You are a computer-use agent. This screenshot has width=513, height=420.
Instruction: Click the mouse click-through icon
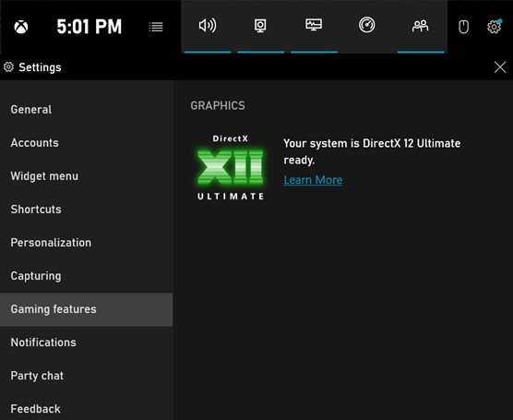click(463, 27)
